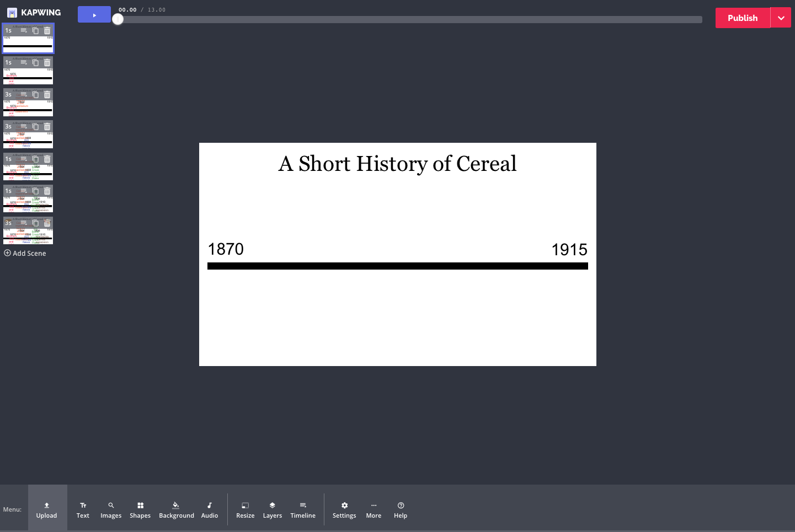Open the sixth scene's timeline icon
Viewport: 795px width, 532px height.
[x=24, y=191]
